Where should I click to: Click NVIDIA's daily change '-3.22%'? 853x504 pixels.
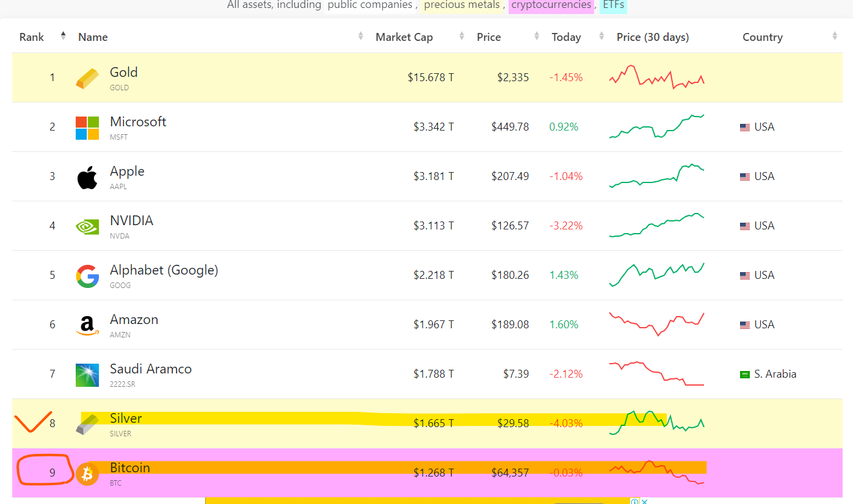(x=566, y=226)
